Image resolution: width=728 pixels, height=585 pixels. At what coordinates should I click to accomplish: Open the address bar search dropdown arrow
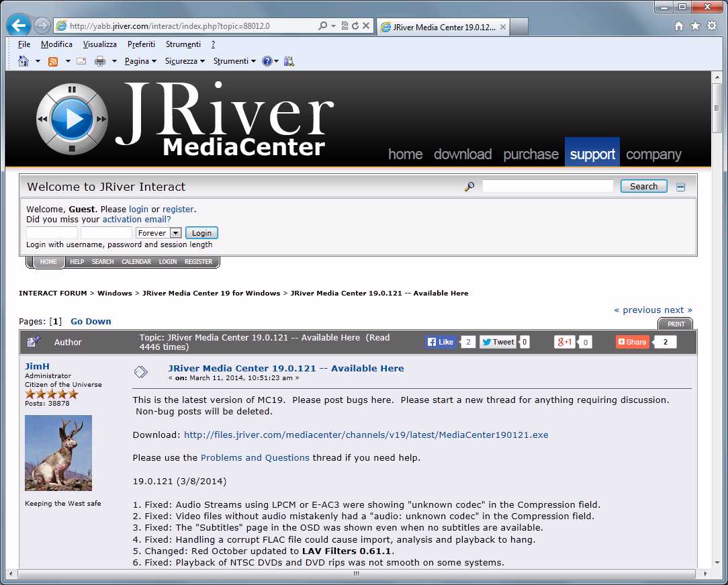tap(333, 26)
